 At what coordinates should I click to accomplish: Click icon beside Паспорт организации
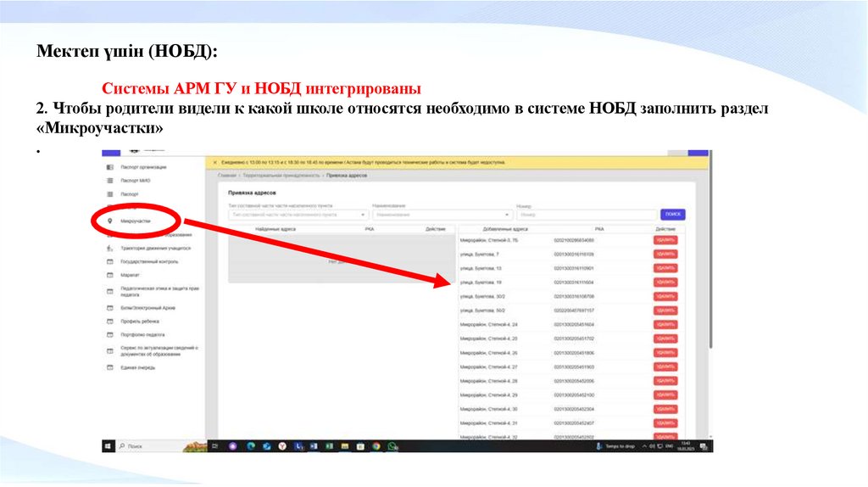click(109, 167)
